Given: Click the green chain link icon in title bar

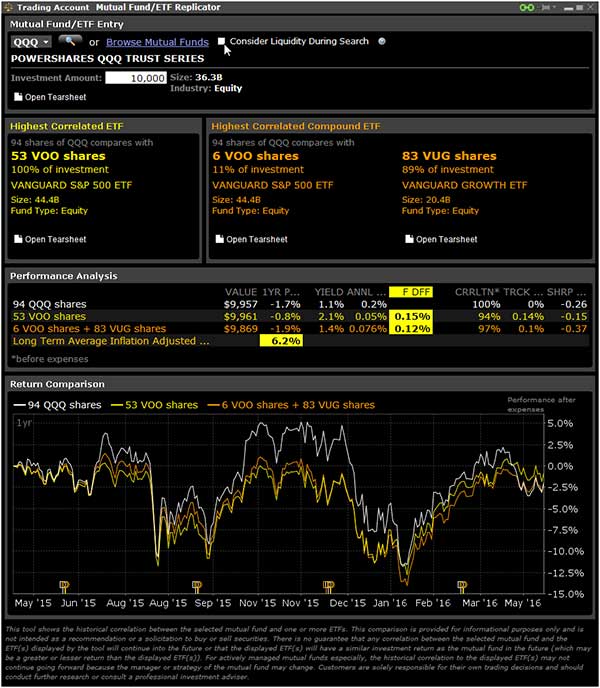Looking at the screenshot, I should tap(527, 7).
